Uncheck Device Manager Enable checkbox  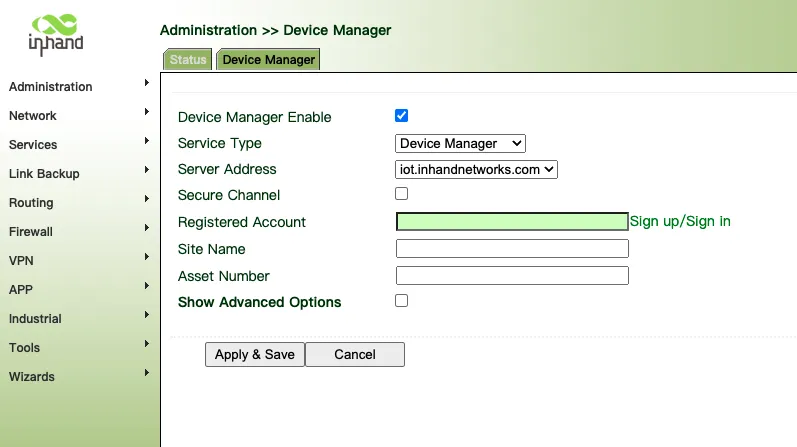[x=402, y=115]
